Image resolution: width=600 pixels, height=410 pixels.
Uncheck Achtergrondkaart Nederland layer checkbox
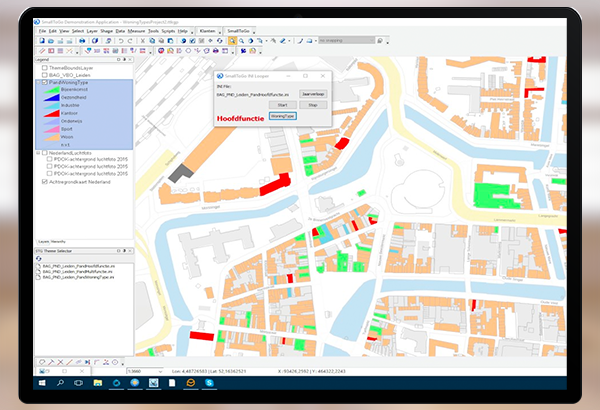coord(44,182)
